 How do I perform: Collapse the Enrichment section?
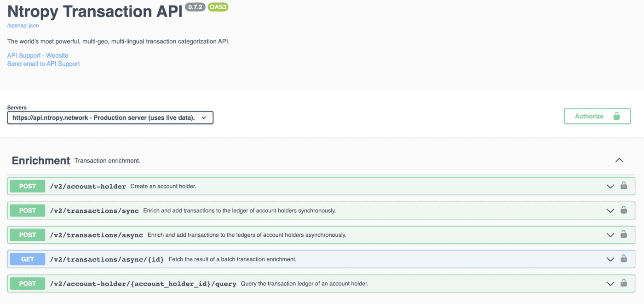point(619,160)
